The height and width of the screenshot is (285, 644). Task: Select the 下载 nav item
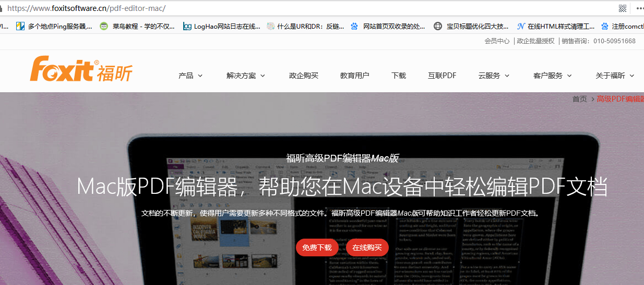(x=399, y=76)
